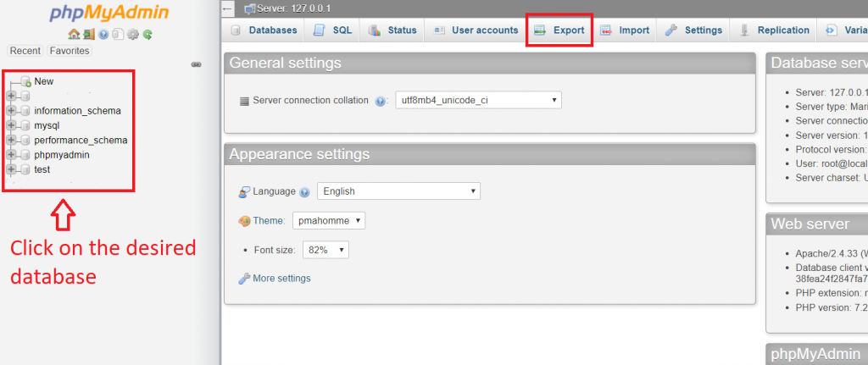Open the utf8mb4_unicode_ci collation dropdown
The width and height of the screenshot is (868, 365).
478,100
